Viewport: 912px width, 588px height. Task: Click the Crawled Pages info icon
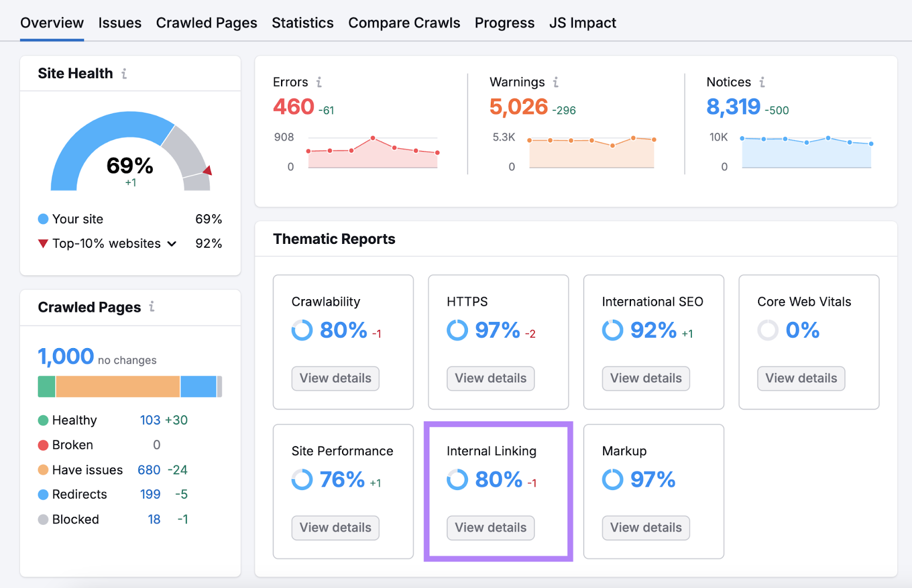point(152,307)
